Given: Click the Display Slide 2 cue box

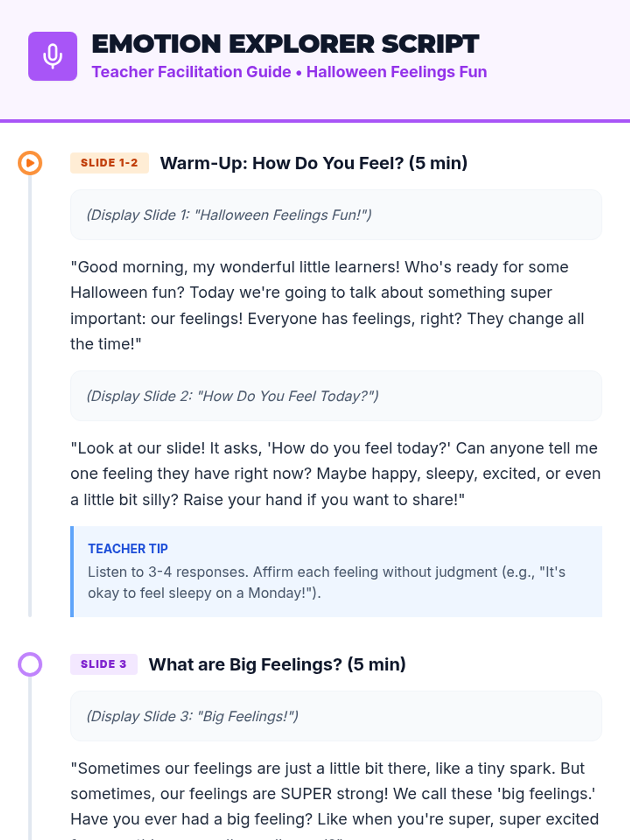Looking at the screenshot, I should click(x=336, y=396).
